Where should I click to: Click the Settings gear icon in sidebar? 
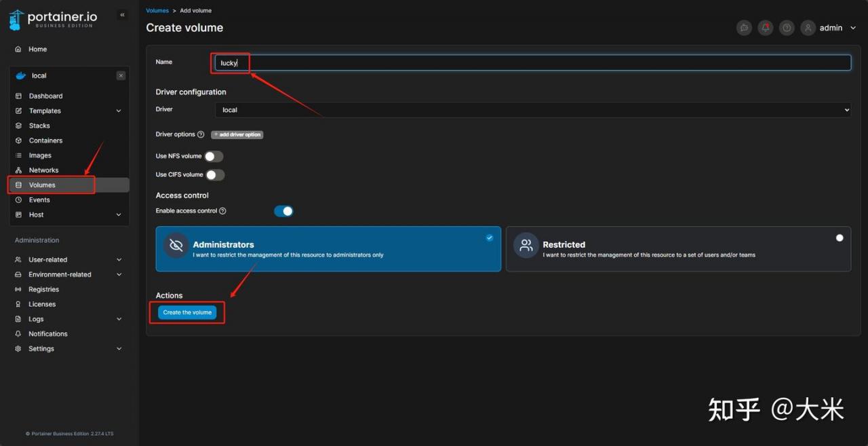[18, 349]
